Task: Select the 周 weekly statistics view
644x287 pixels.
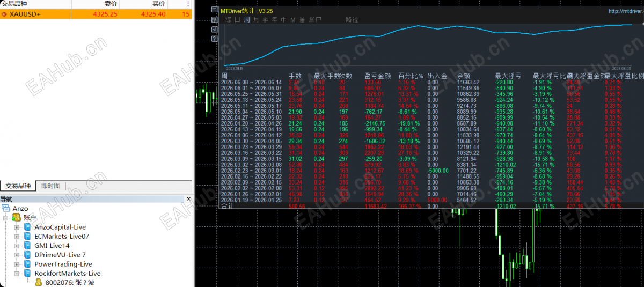Action: coord(247,20)
